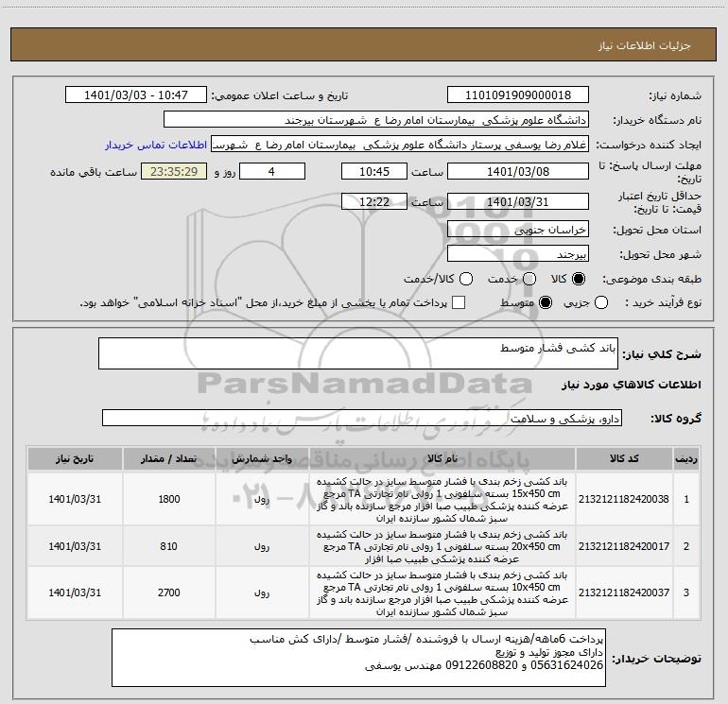The height and width of the screenshot is (704, 728).
Task: Select product code 2132121182420038
Action: (624, 499)
